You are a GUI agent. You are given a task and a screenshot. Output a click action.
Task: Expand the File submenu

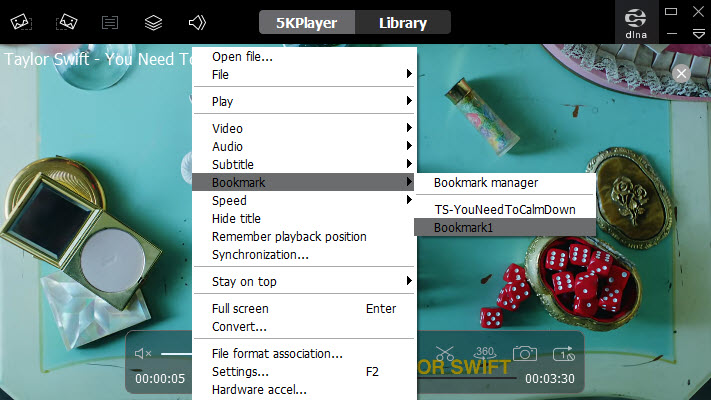pyautogui.click(x=304, y=74)
